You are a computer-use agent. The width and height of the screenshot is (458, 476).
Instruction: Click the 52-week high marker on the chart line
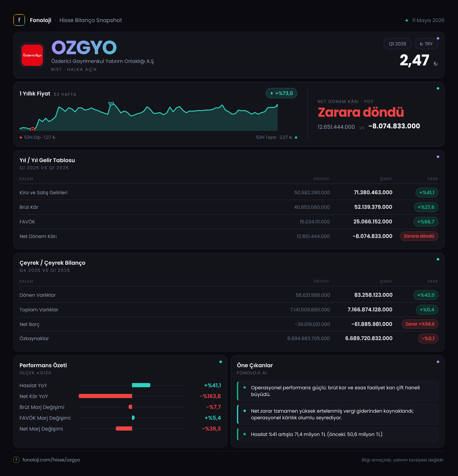click(111, 103)
